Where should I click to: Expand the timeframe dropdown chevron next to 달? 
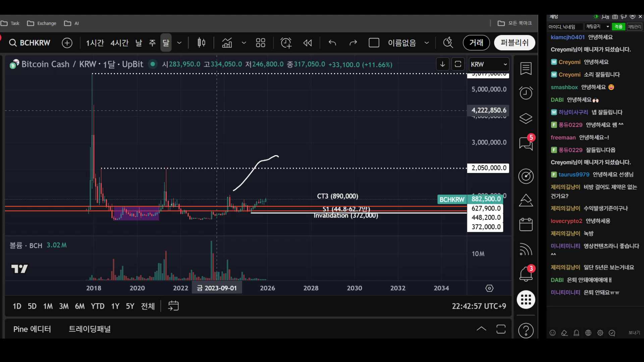pyautogui.click(x=179, y=43)
